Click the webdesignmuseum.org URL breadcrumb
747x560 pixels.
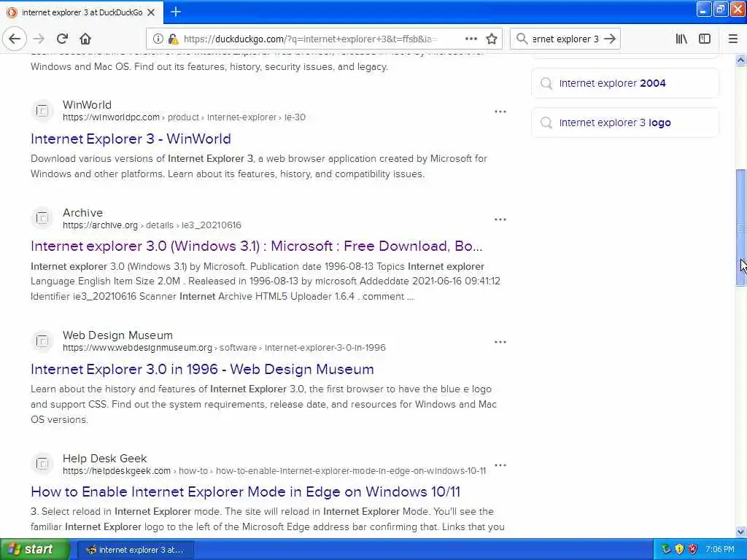click(x=224, y=348)
